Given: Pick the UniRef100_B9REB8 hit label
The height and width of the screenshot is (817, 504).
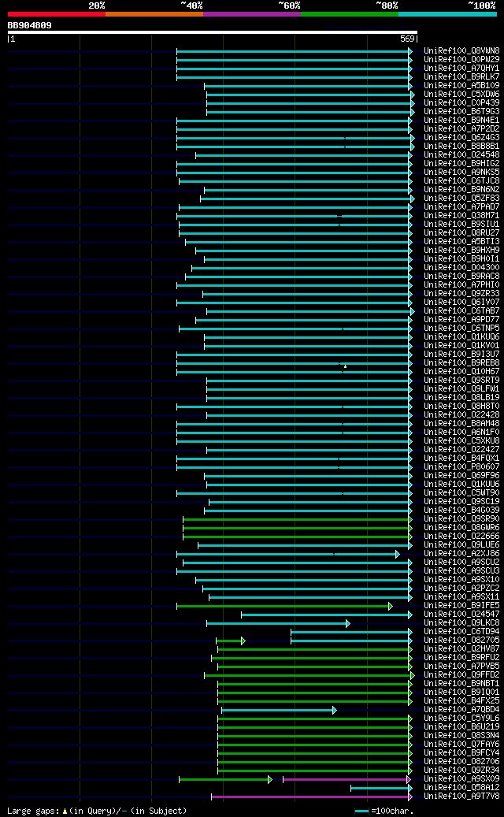Looking at the screenshot, I should [461, 363].
